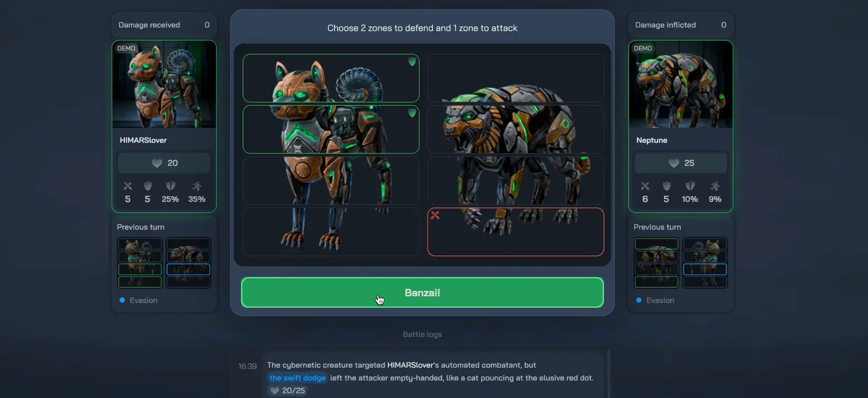The width and height of the screenshot is (868, 398).
Task: Click the shield icon in head zone
Action: click(412, 61)
